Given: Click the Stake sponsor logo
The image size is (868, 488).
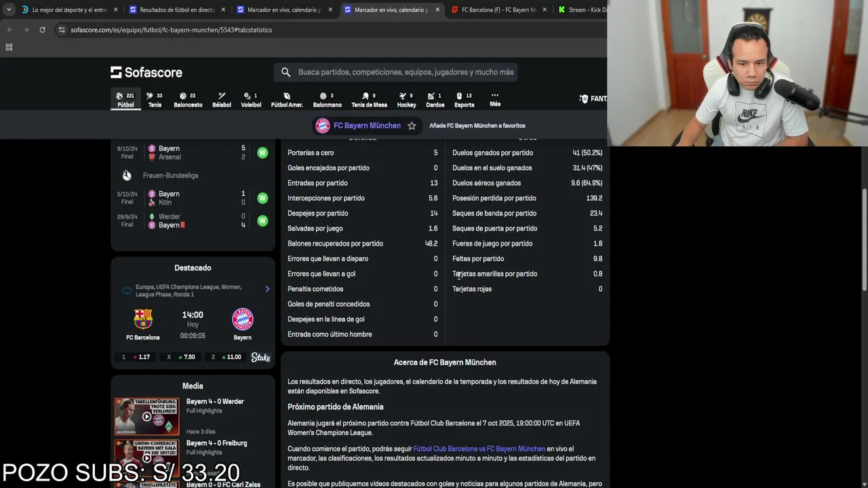Looking at the screenshot, I should click(x=260, y=357).
